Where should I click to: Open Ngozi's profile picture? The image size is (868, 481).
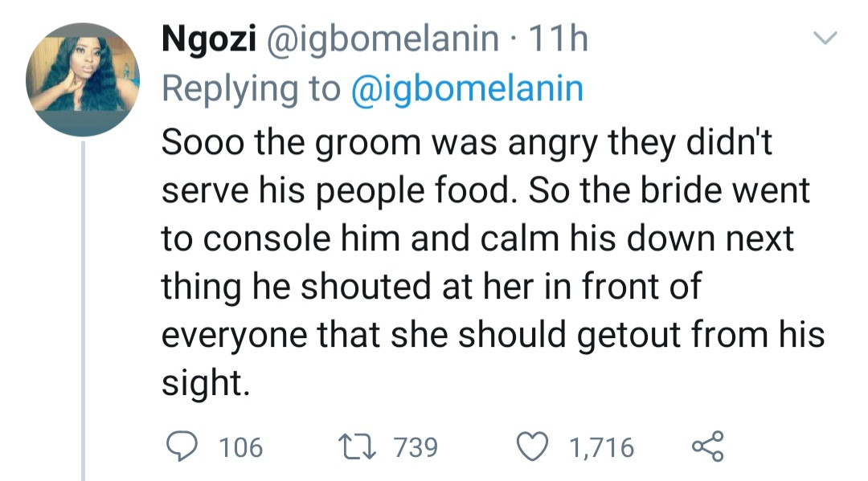click(x=83, y=79)
